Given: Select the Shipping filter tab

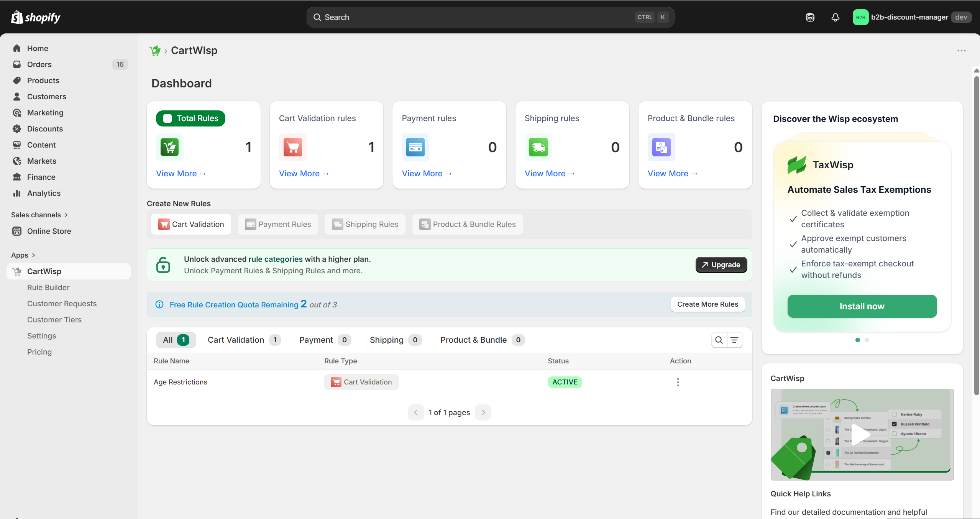Looking at the screenshot, I should pos(396,340).
